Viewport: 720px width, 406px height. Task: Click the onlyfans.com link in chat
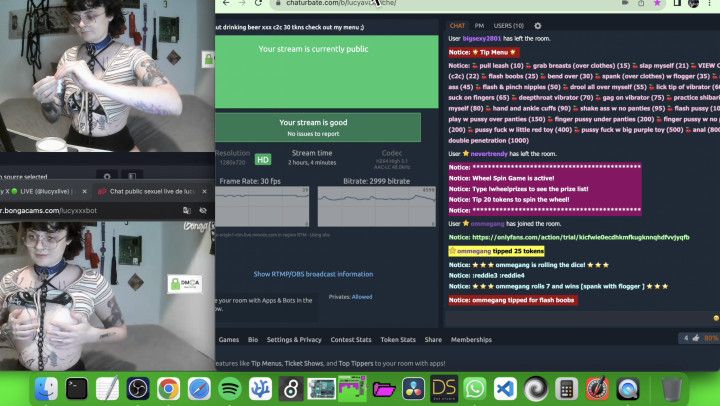(580, 237)
